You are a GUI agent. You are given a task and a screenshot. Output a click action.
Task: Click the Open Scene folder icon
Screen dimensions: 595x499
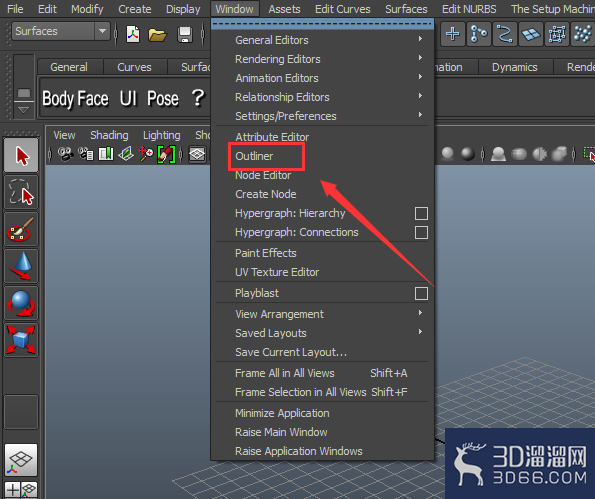pyautogui.click(x=157, y=35)
